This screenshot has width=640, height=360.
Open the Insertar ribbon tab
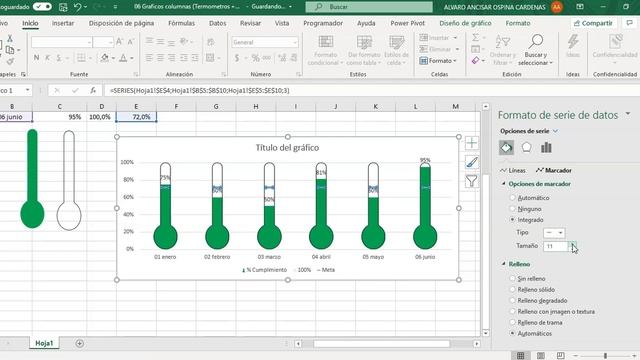pos(63,23)
